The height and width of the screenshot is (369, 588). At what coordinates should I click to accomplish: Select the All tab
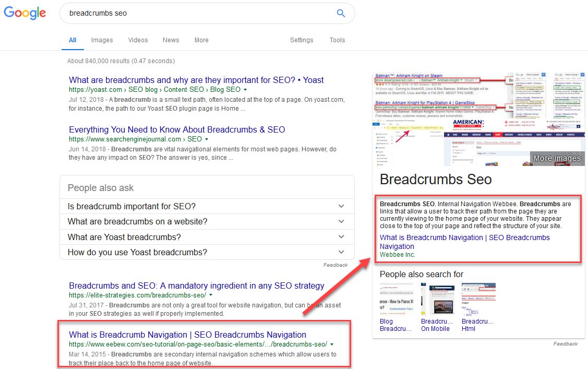pos(73,40)
